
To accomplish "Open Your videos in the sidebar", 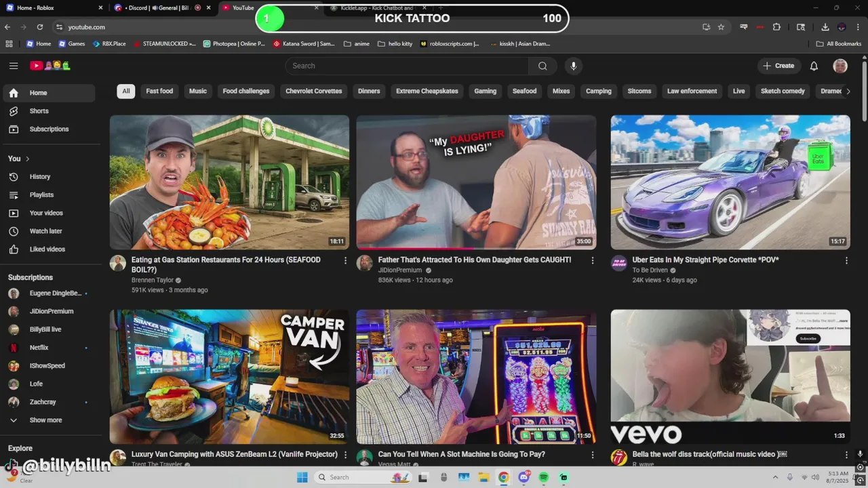I will click(47, 213).
